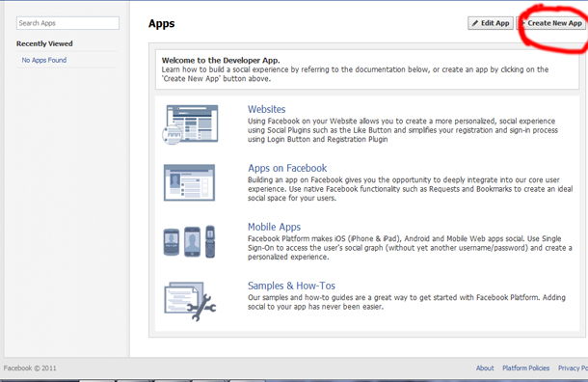Click the 'Welcome to the Developer App.' text
The height and width of the screenshot is (382, 588).
tap(221, 60)
